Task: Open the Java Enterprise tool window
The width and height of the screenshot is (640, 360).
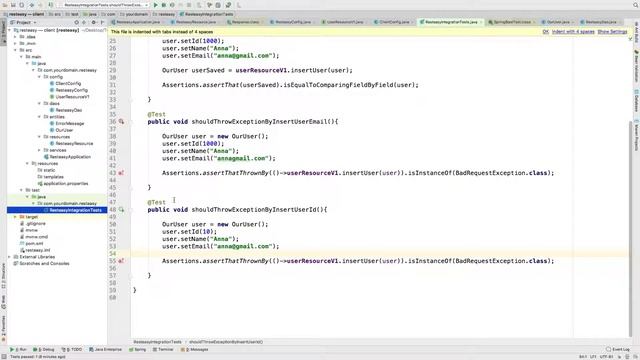Action: [106, 350]
